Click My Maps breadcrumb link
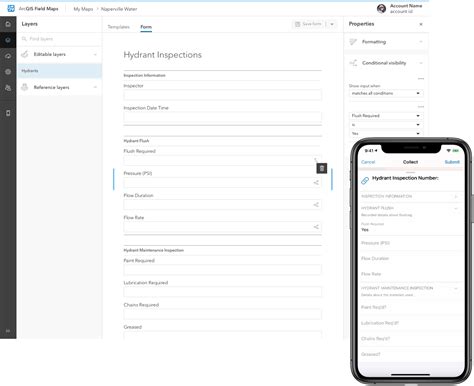This screenshot has height=386, width=474. point(83,9)
